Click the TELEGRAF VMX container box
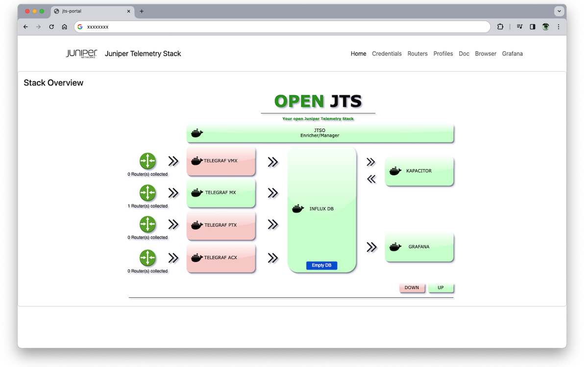This screenshot has width=588, height=367. pyautogui.click(x=221, y=161)
